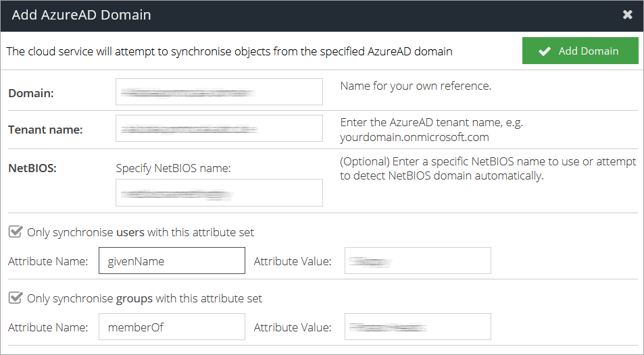Image resolution: width=644 pixels, height=355 pixels.
Task: Close the Add AzureAD Domain dialog
Action: click(627, 15)
